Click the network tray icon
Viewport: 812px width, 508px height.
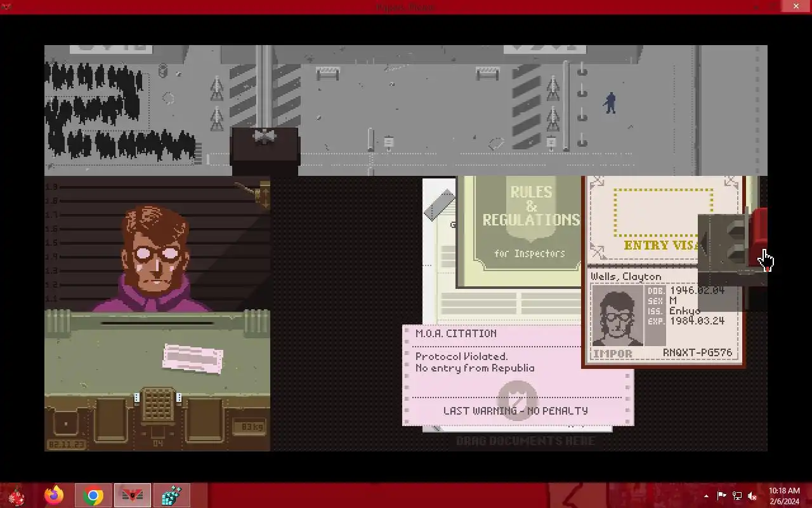[737, 496]
